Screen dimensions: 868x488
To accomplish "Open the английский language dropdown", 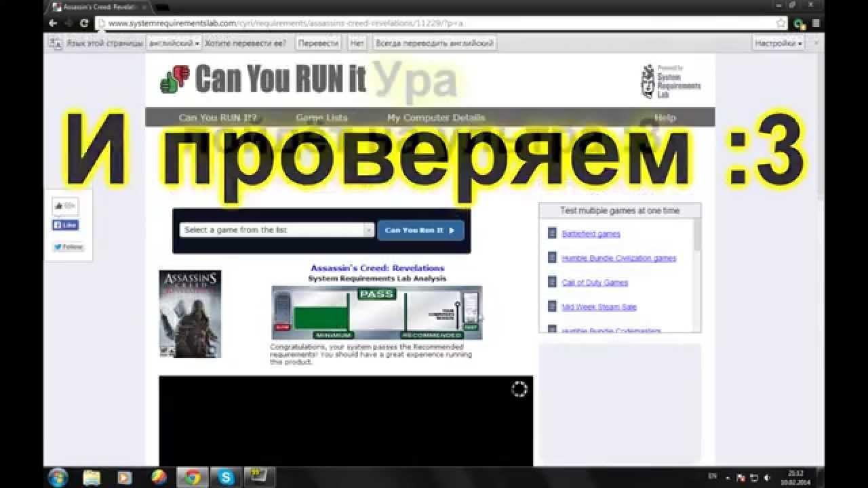I will click(x=174, y=43).
